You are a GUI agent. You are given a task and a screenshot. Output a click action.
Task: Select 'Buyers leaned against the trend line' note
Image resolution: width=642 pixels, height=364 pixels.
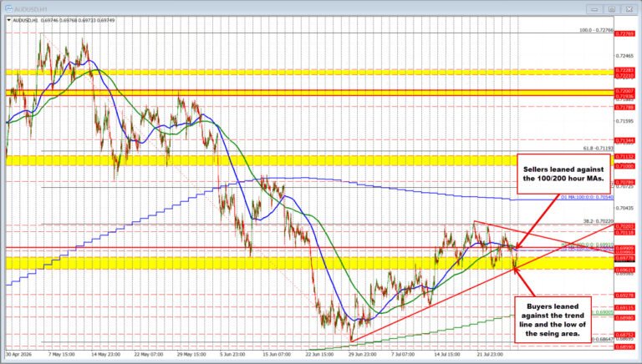point(553,320)
